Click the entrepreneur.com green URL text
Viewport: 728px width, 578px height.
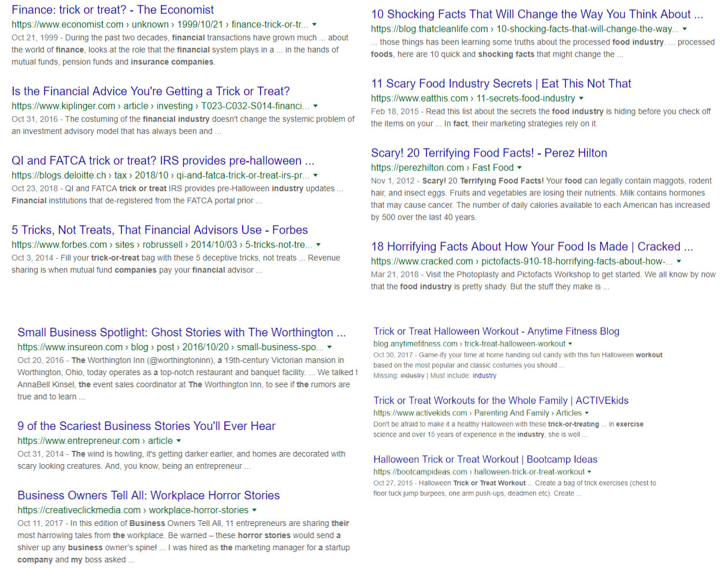pyautogui.click(x=95, y=441)
